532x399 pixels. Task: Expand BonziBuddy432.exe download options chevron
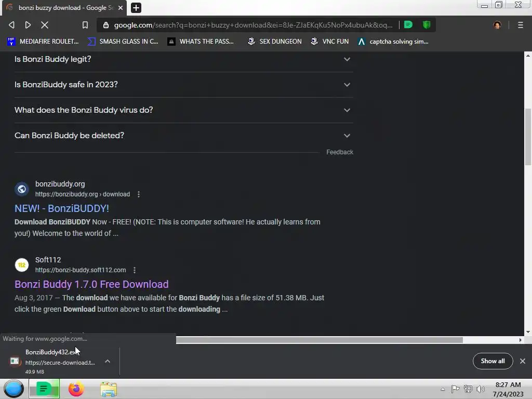[107, 362]
